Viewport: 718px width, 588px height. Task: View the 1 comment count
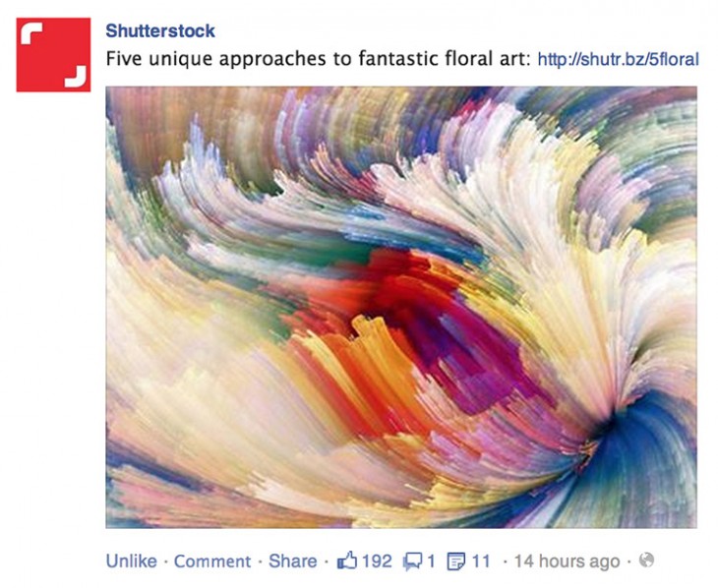pyautogui.click(x=431, y=561)
